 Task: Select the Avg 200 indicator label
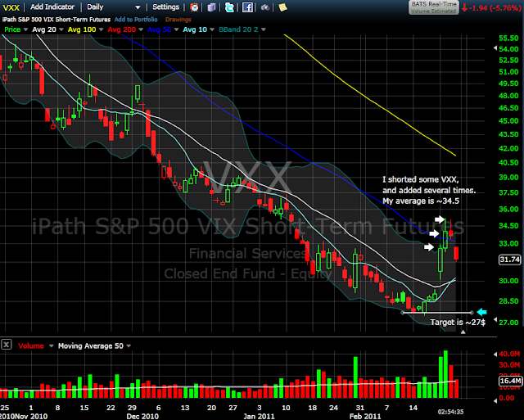[x=122, y=29]
